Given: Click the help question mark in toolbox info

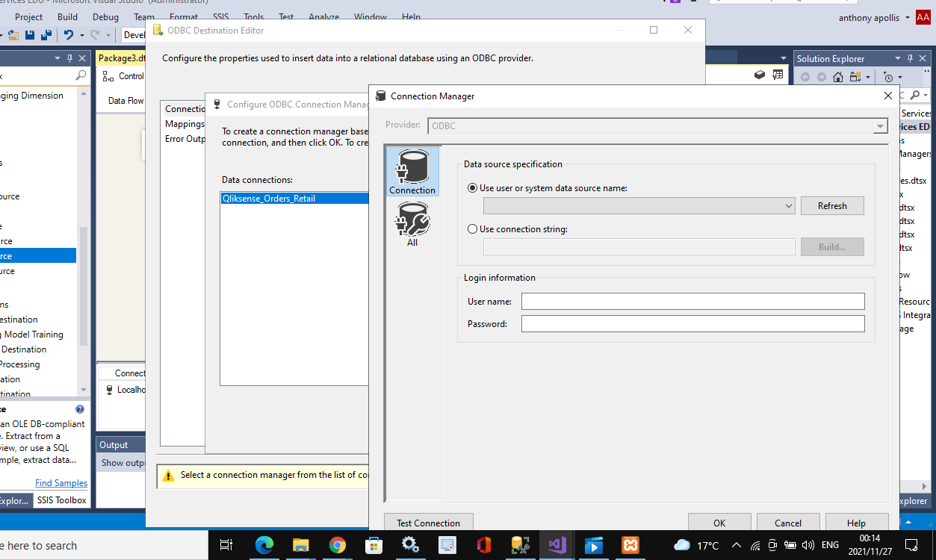Looking at the screenshot, I should tap(80, 409).
